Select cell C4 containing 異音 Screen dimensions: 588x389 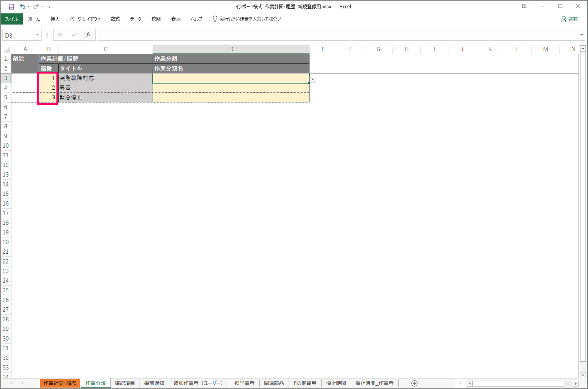click(105, 88)
